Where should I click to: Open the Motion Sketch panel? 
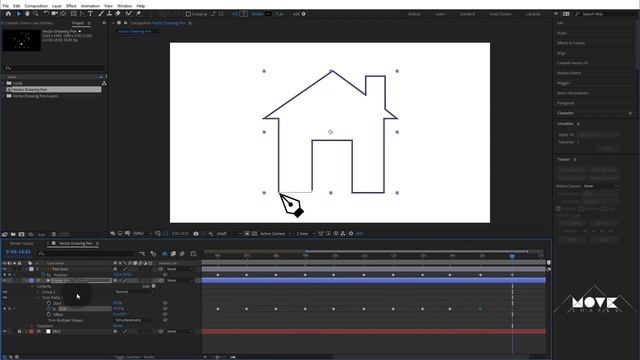[x=569, y=73]
